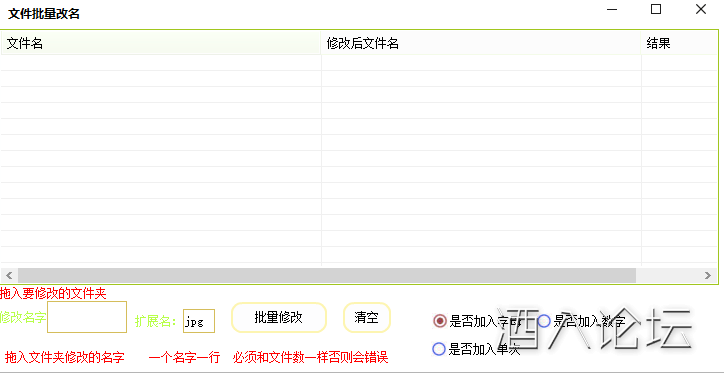Click the 文件名 column header

[161, 43]
